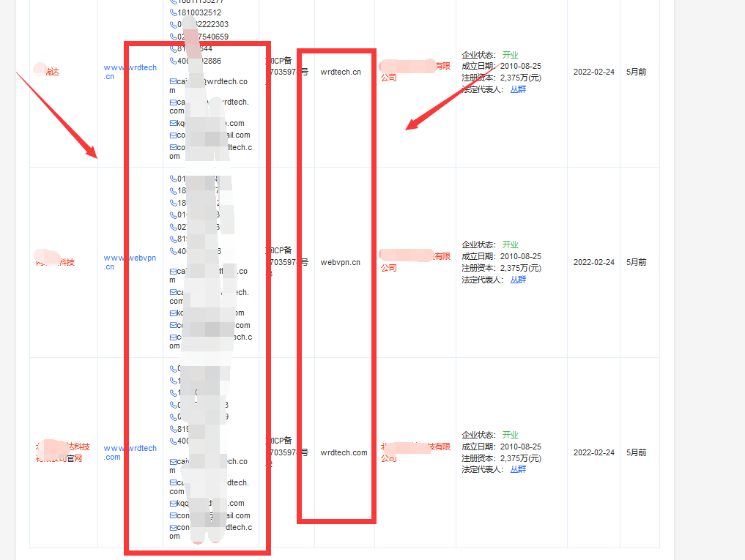745x560 pixels.
Task: Click ICP备 record number in wrdtech.com row
Action: (x=286, y=452)
